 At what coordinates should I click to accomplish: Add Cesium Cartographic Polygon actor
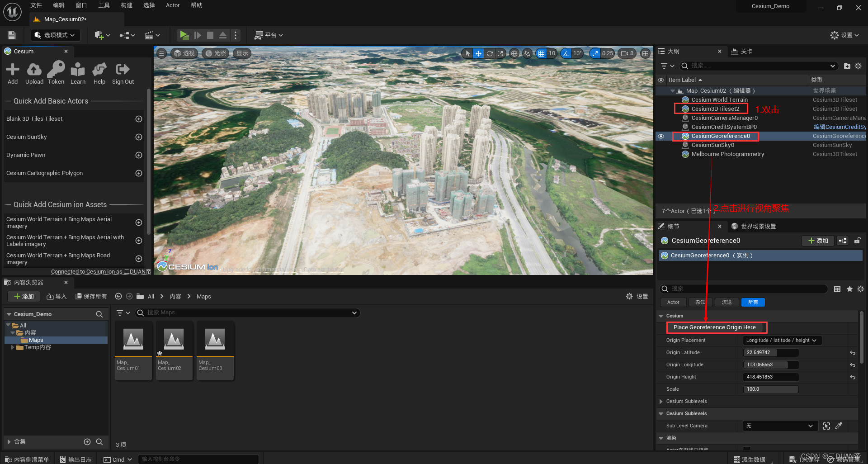coord(139,173)
